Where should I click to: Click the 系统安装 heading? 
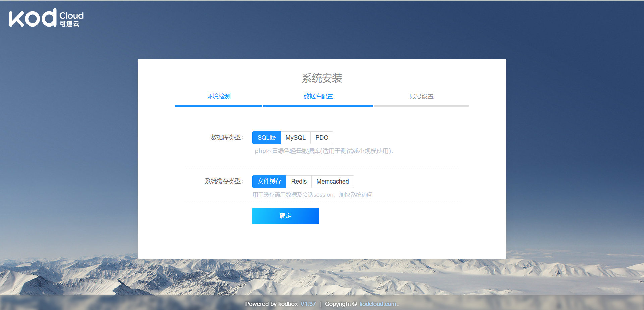pos(322,78)
